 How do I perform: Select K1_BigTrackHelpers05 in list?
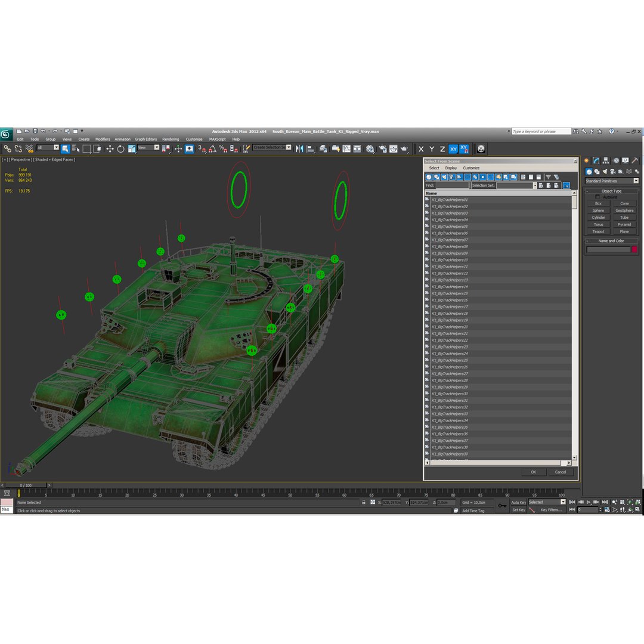[x=450, y=227]
